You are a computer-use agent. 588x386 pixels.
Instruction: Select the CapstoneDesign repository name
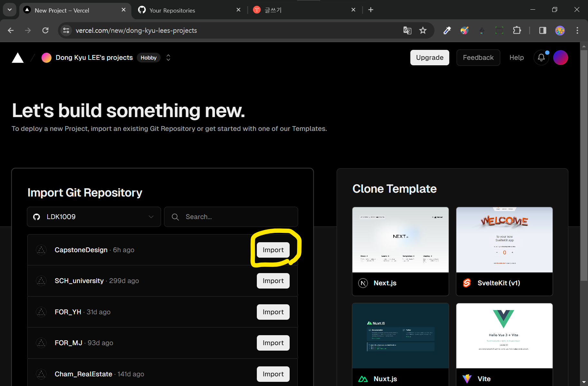click(x=81, y=250)
